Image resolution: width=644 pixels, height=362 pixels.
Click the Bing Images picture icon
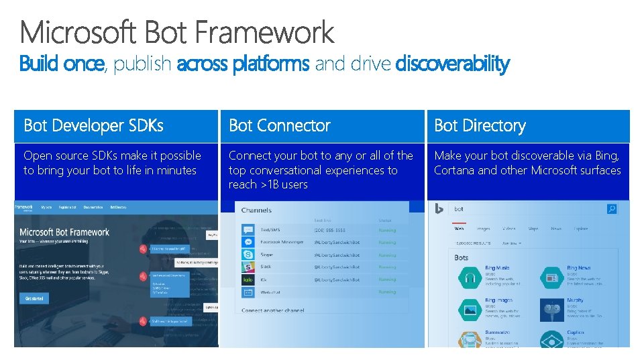(x=470, y=310)
